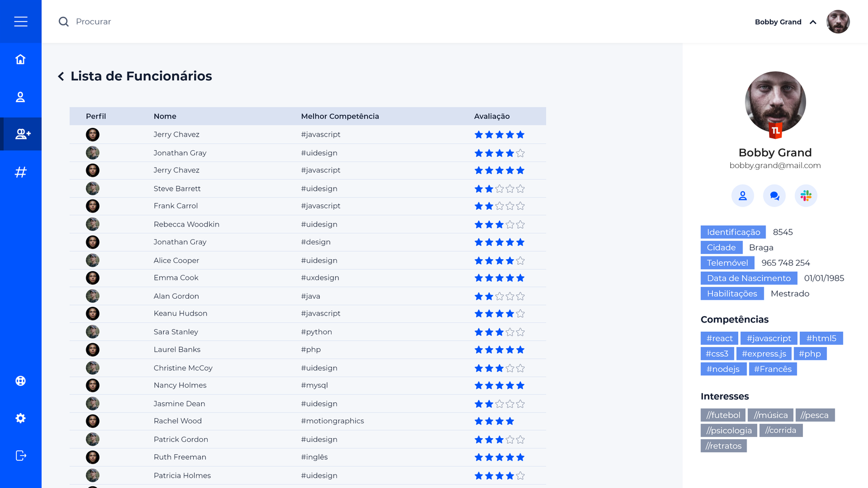868x488 pixels.
Task: Click the //futebol interest tag
Action: [x=723, y=415]
